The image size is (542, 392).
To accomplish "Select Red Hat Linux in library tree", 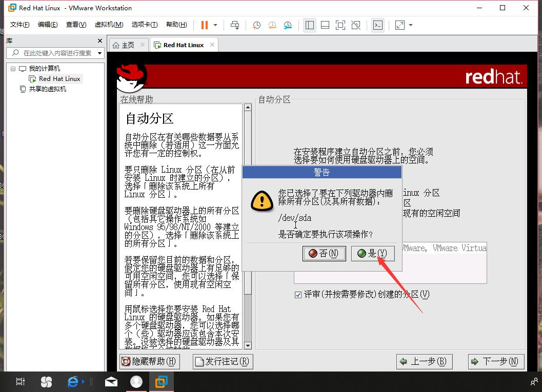I will [59, 79].
